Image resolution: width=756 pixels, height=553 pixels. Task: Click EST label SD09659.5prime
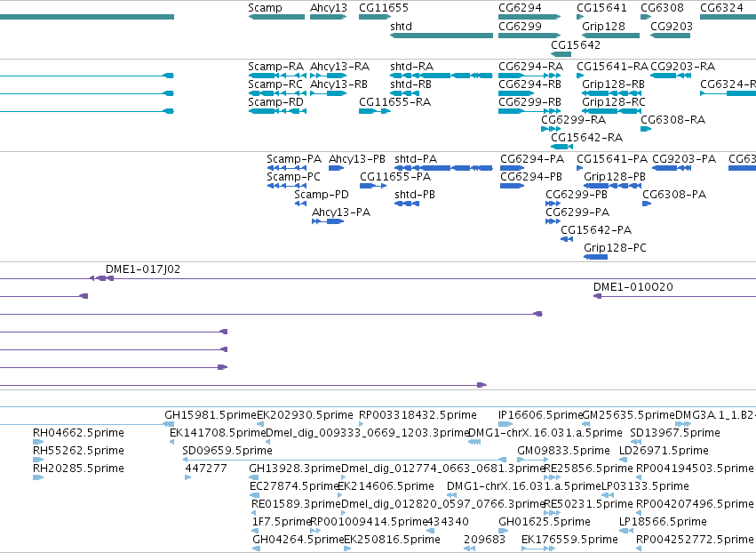(227, 451)
